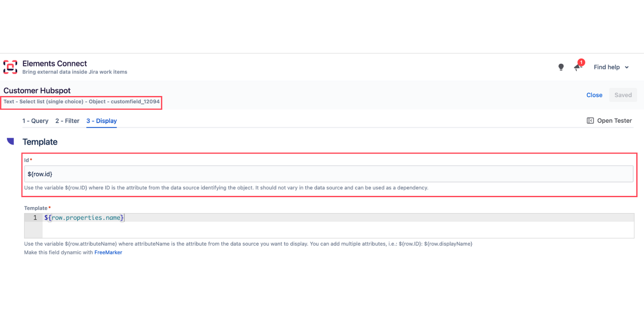Open the lightbulb tips icon
This screenshot has height=319, width=644.
(561, 67)
